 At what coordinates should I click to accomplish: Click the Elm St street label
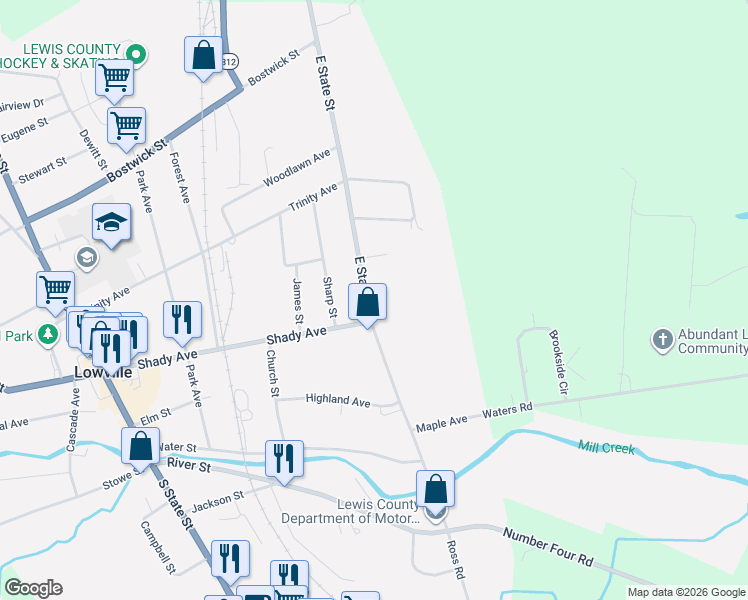[x=156, y=416]
